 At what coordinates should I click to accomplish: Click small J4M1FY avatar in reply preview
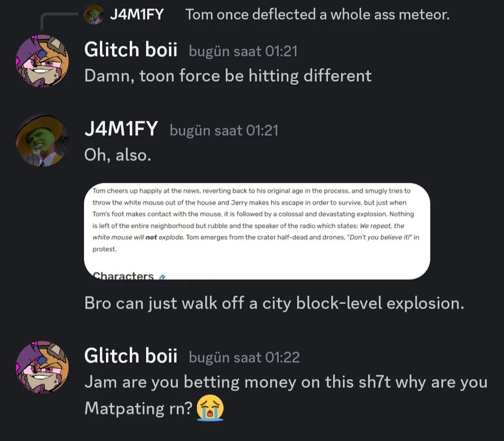tap(94, 15)
